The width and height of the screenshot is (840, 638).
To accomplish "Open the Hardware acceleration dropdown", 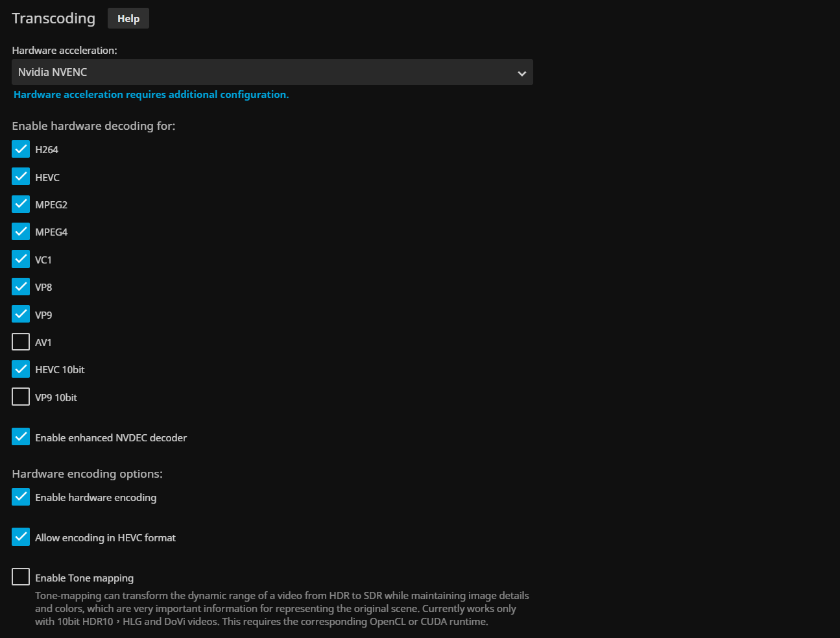I will [272, 72].
